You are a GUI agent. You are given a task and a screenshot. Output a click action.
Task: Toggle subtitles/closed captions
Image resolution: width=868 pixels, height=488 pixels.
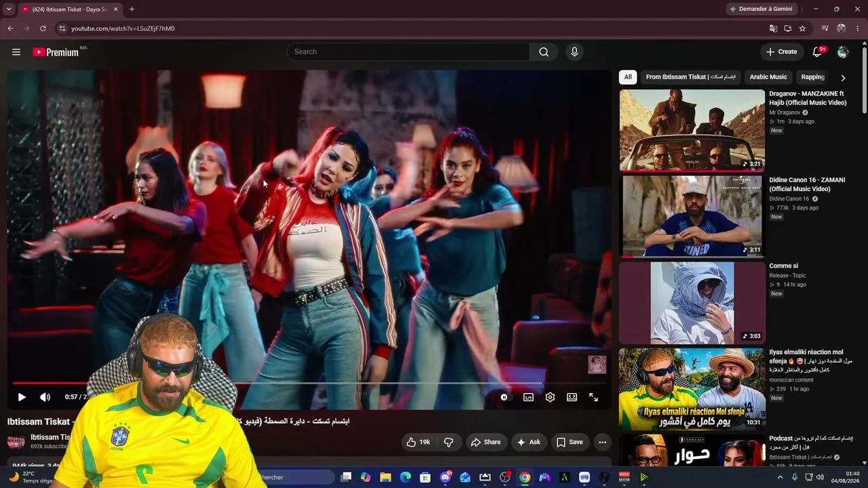(528, 397)
